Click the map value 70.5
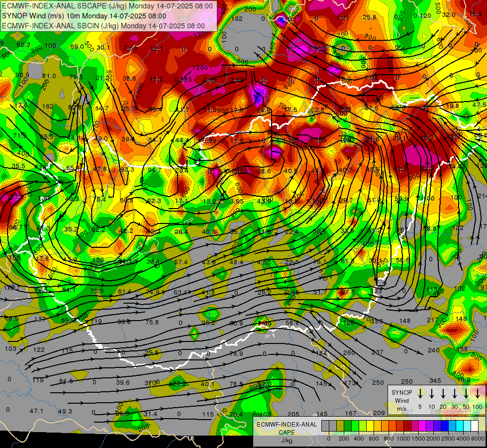Screen dimensions: 487x448 97,291
